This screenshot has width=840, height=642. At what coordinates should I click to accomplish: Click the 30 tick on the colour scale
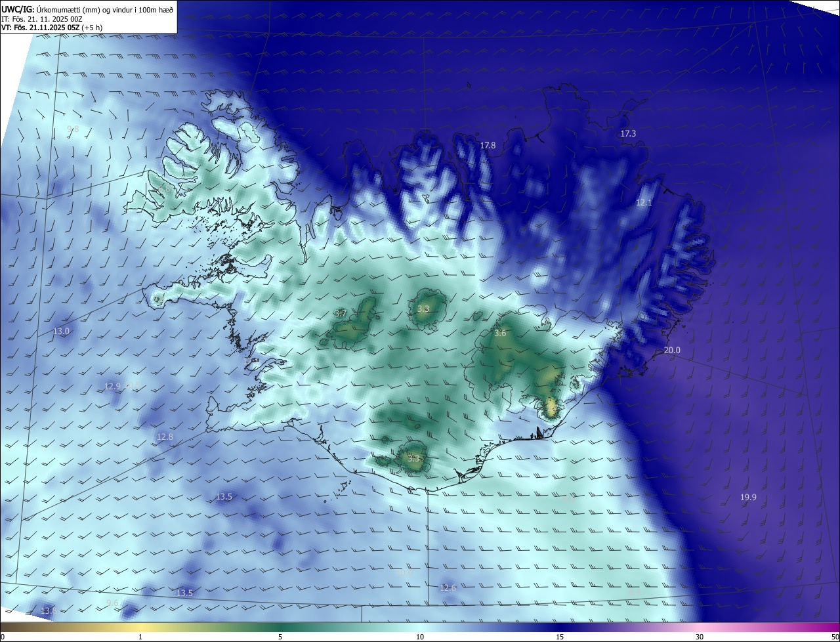coord(700,637)
